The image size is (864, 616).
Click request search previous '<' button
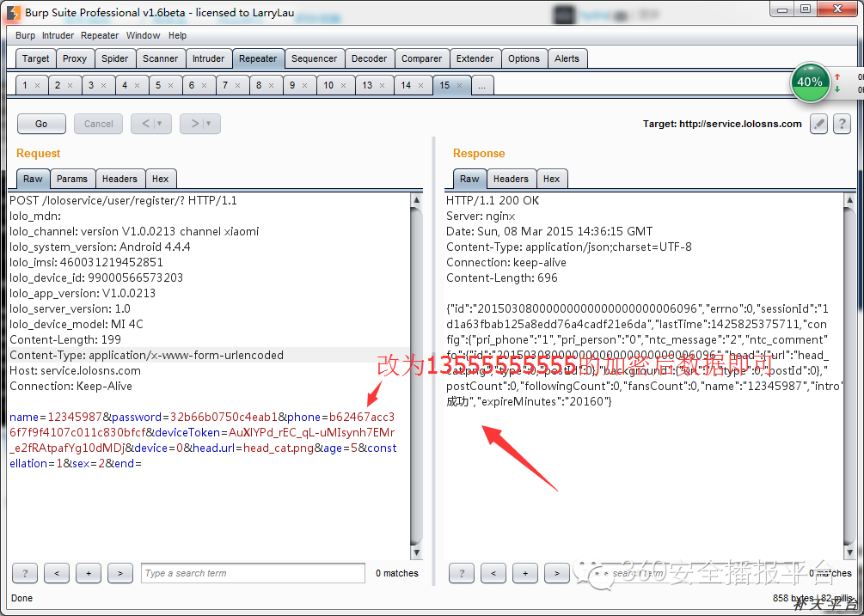(57, 573)
